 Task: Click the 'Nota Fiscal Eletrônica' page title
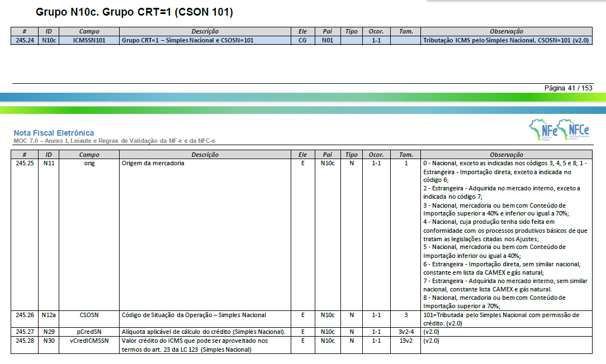[x=54, y=133]
